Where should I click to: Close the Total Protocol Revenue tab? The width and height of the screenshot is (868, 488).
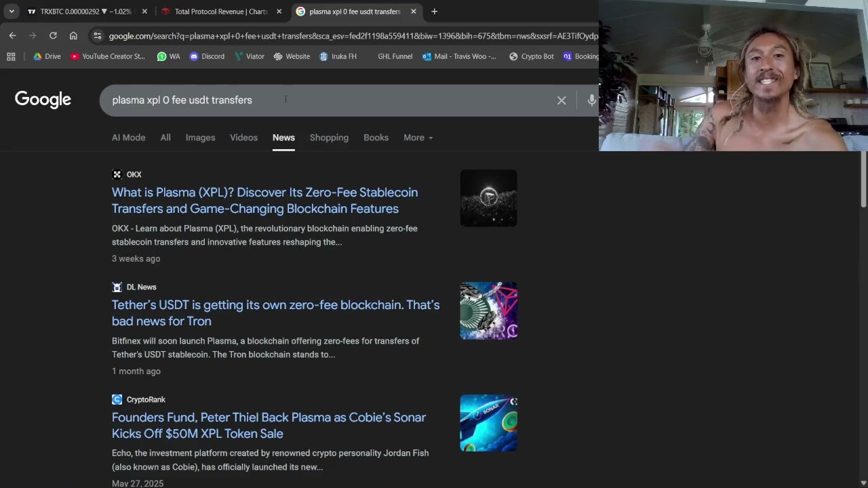279,12
